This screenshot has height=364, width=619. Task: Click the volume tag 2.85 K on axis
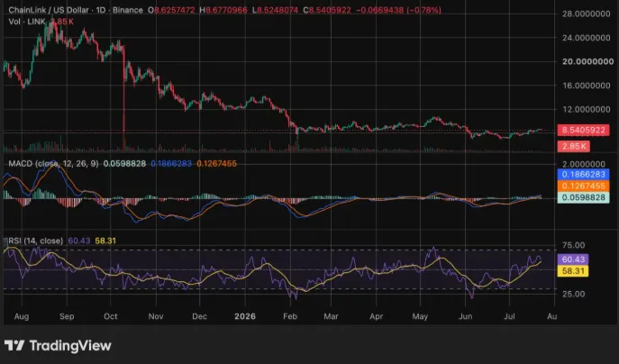click(x=573, y=147)
